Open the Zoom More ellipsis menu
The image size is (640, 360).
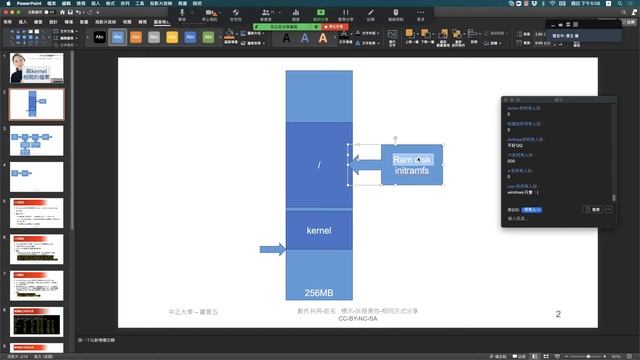[x=421, y=13]
